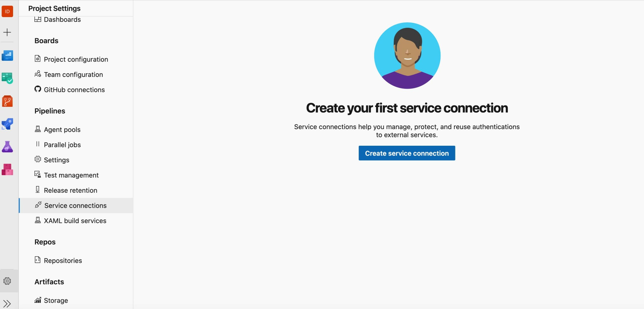Open the Boards hub icon
This screenshot has height=309, width=644.
click(7, 78)
